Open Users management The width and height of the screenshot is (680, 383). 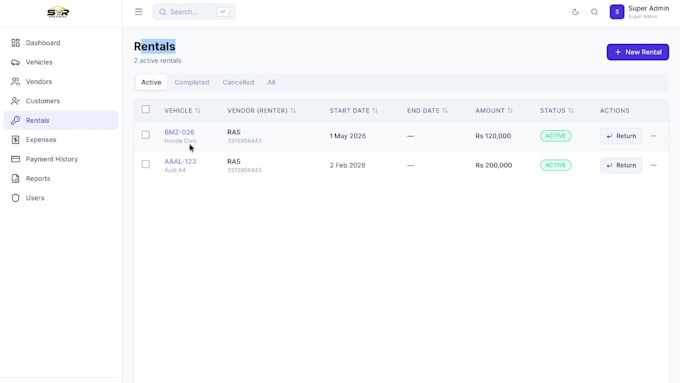coord(61,198)
